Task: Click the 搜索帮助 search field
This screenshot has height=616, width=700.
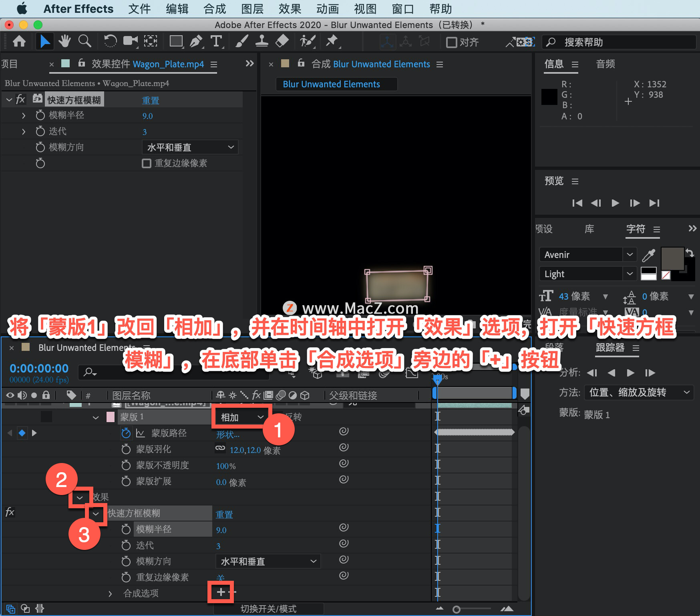Action: [x=619, y=42]
